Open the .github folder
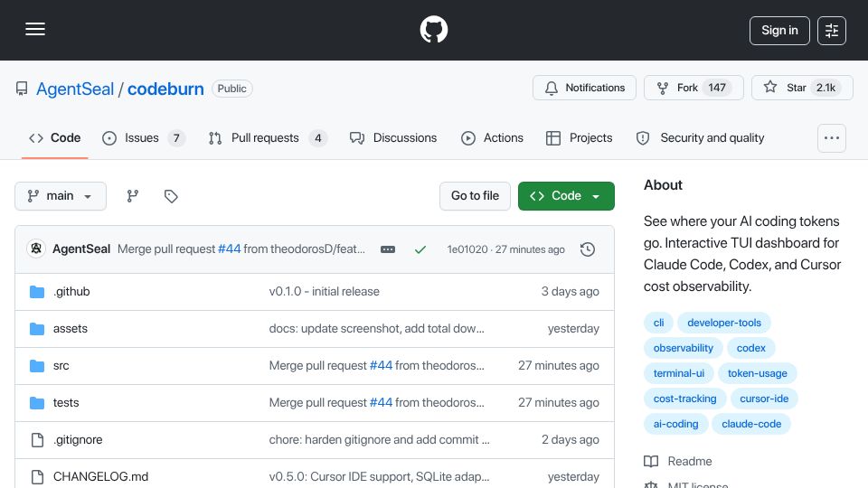 pyautogui.click(x=71, y=292)
